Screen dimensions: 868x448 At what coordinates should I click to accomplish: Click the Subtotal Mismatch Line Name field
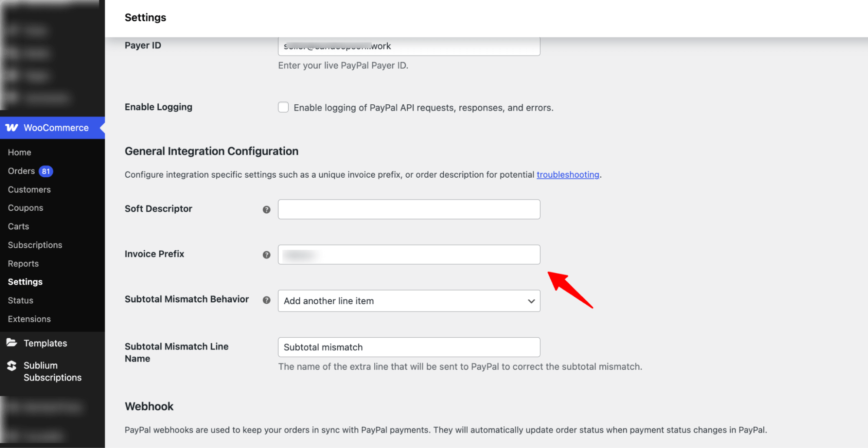click(409, 347)
